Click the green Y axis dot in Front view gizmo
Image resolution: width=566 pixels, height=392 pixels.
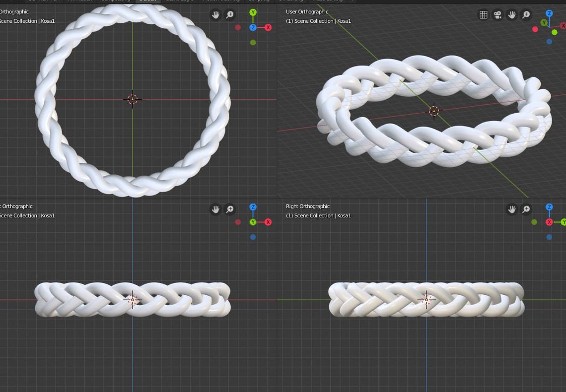[253, 222]
